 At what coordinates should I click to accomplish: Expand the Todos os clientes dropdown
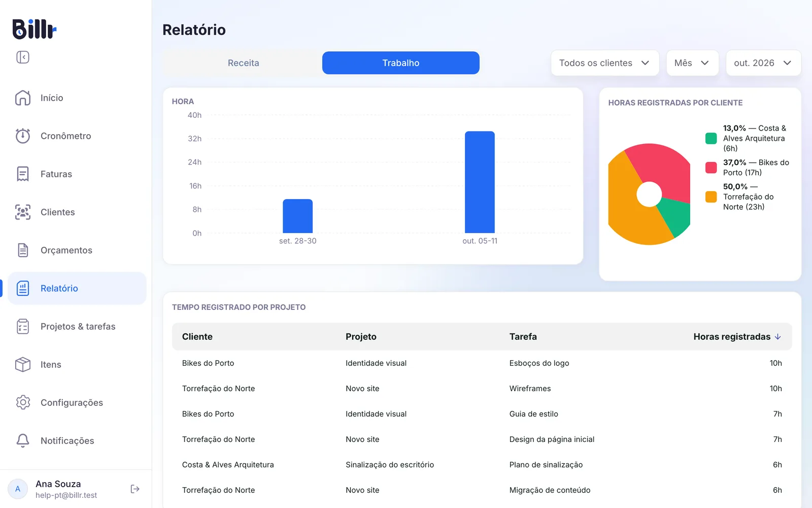tap(605, 63)
